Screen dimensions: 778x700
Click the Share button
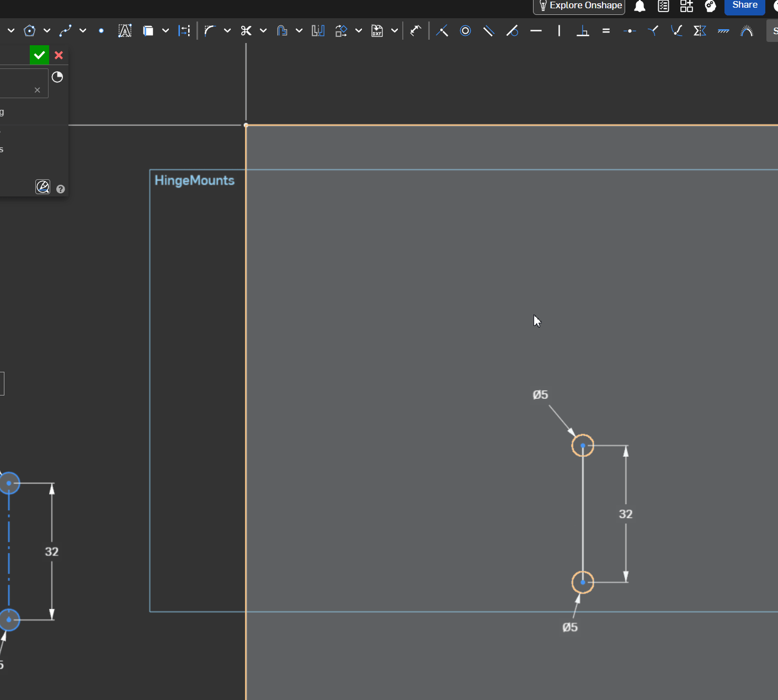pos(744,6)
